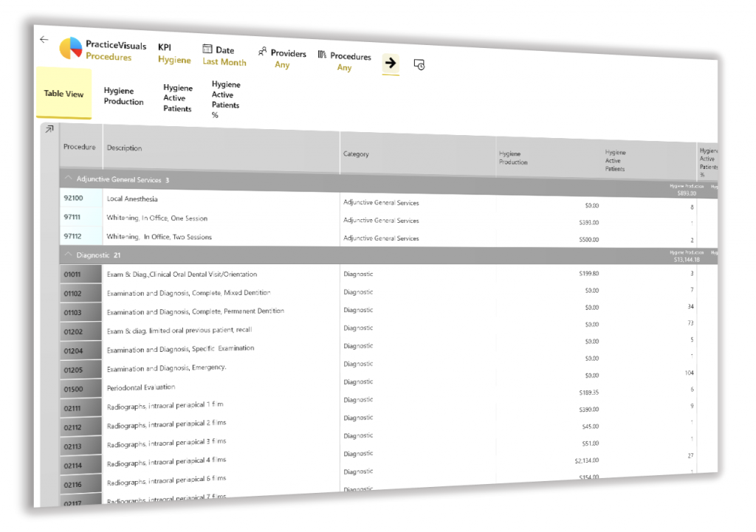
Task: Open the scheduled history clock icon
Action: [419, 65]
